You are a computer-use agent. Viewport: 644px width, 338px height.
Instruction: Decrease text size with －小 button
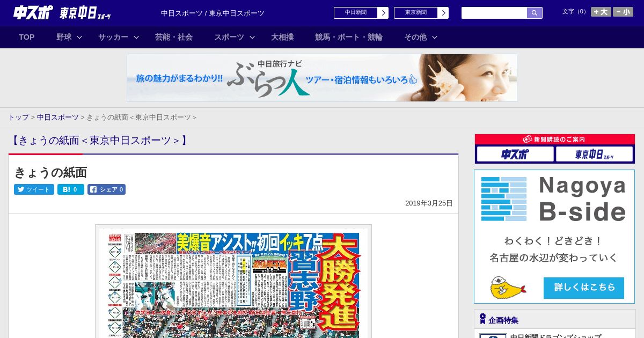pyautogui.click(x=623, y=12)
